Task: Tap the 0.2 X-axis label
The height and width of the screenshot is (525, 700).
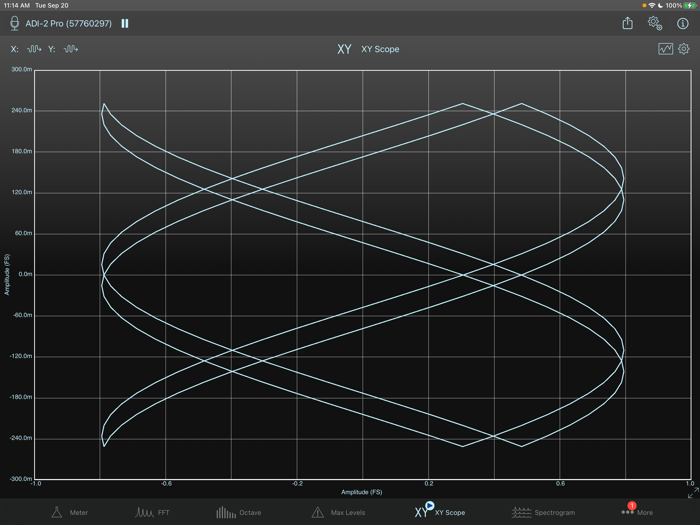Action: pos(429,483)
